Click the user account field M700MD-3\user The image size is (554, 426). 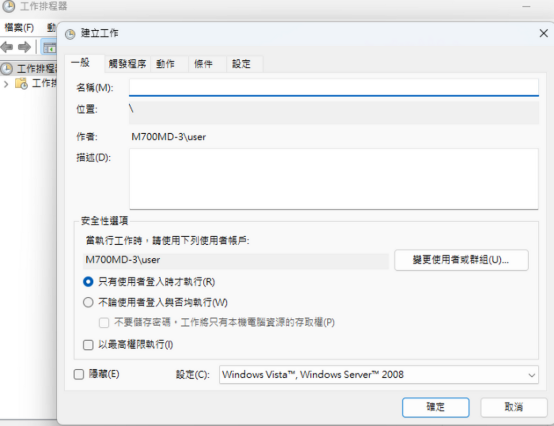(x=236, y=261)
